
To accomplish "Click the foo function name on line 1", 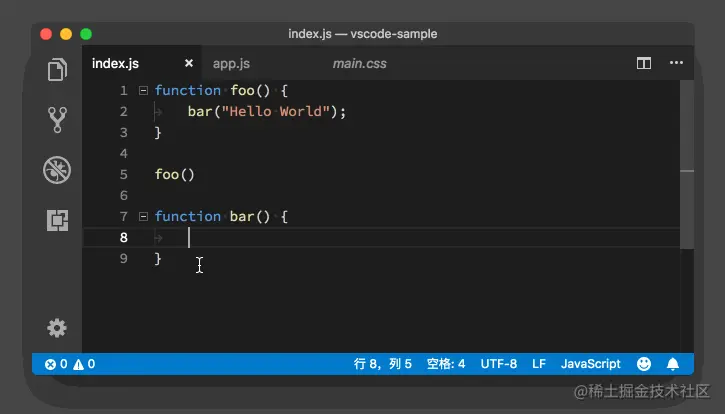I will [x=242, y=91].
